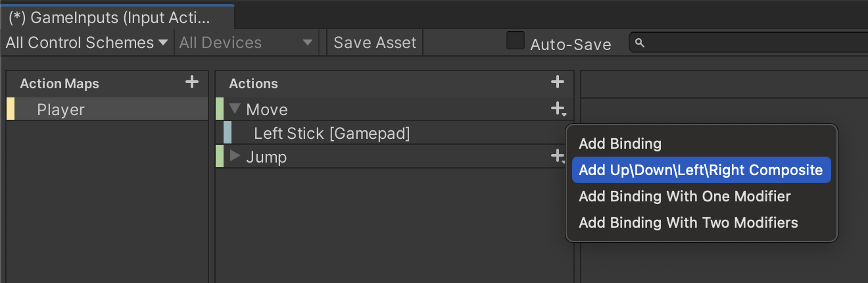The width and height of the screenshot is (868, 283).
Task: Click the plus icon on Jump action row
Action: (558, 156)
